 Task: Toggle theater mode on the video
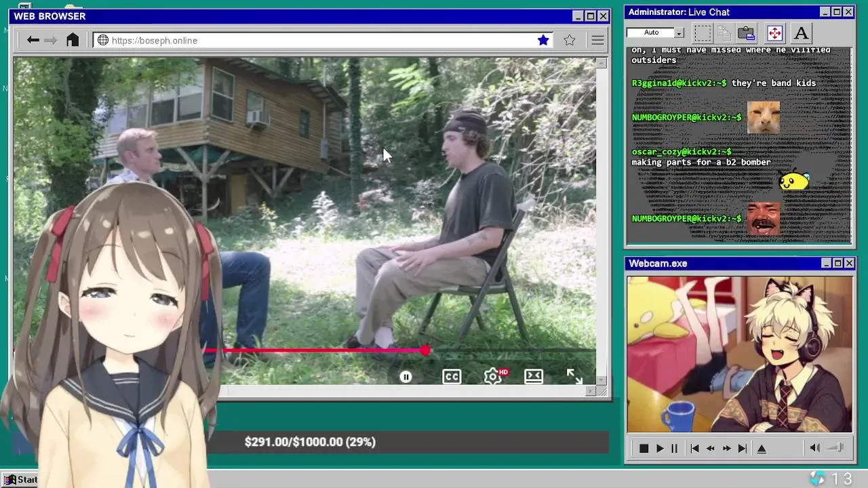coord(534,376)
